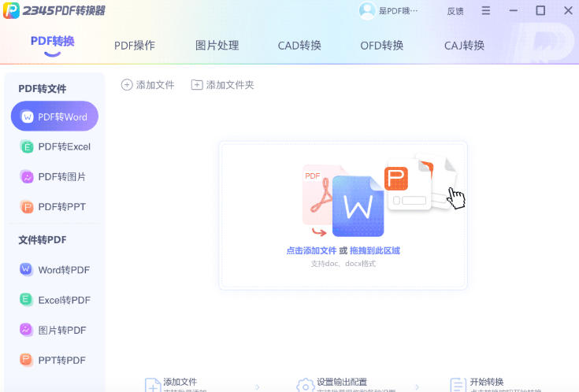Click the 添加文件 button label

tap(154, 85)
